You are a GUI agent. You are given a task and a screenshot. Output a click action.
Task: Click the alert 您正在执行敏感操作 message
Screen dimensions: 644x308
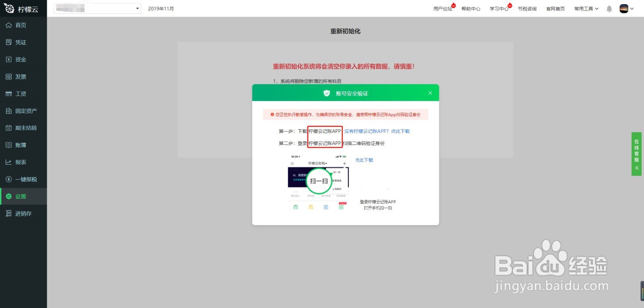pos(345,115)
